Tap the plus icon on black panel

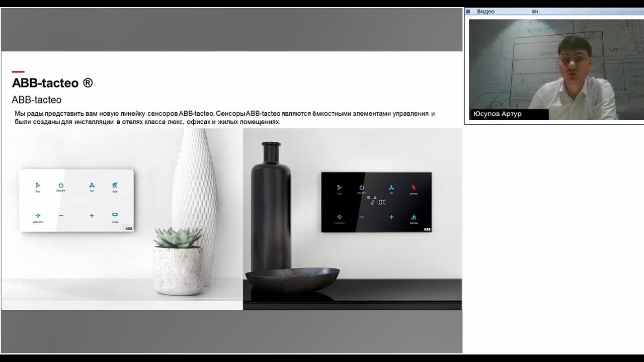[x=391, y=217]
